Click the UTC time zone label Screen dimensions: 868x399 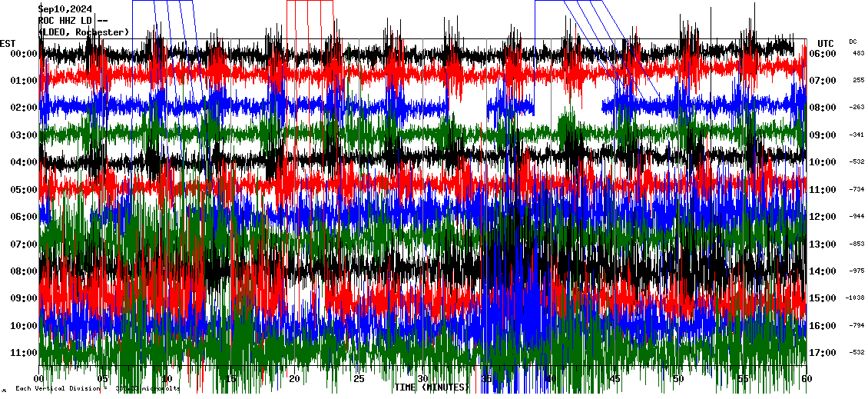coord(825,43)
